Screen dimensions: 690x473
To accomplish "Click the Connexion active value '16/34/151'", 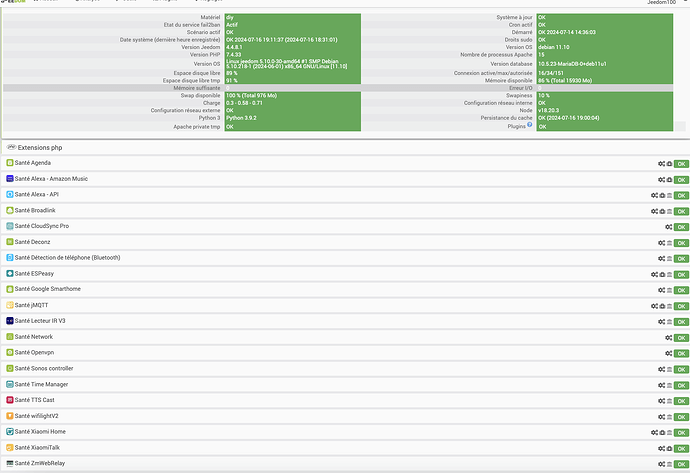I will [551, 73].
